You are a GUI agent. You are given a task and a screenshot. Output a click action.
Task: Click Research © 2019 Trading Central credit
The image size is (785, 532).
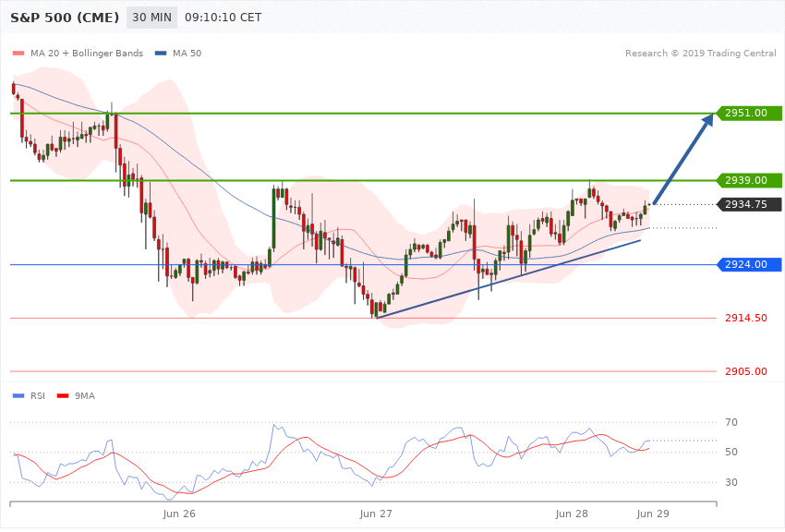(x=700, y=53)
